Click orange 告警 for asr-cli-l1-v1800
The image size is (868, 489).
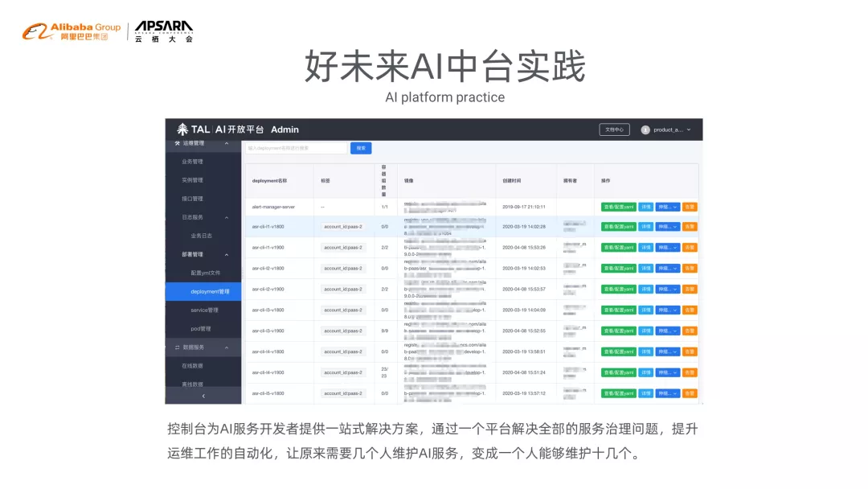690,227
